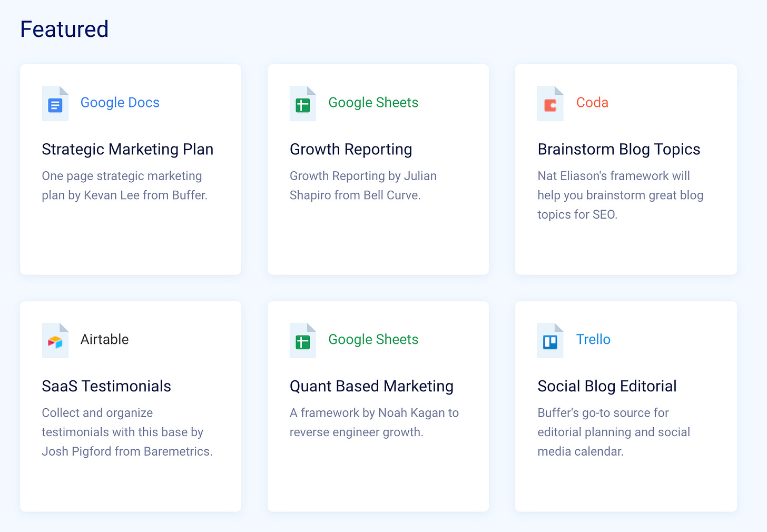Screen dimensions: 767x532
Task: Click the Josh Pigford testimonials description text
Action: pyautogui.click(x=127, y=432)
